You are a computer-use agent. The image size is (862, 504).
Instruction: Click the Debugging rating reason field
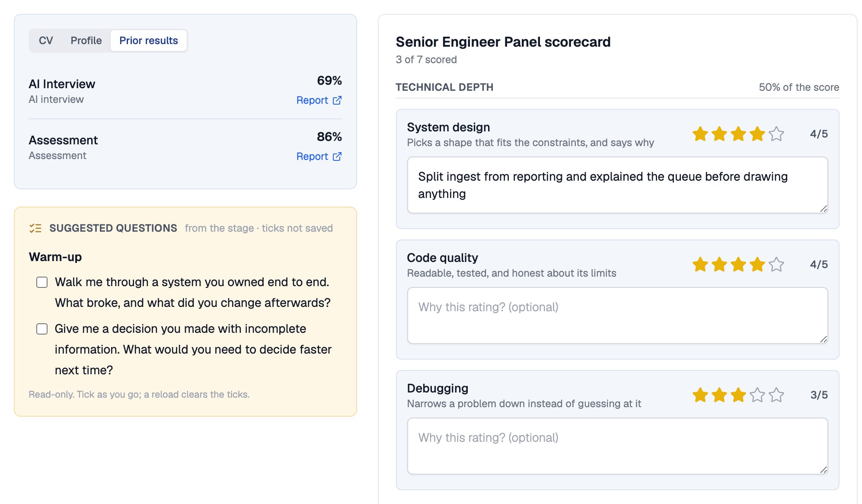pos(617,446)
